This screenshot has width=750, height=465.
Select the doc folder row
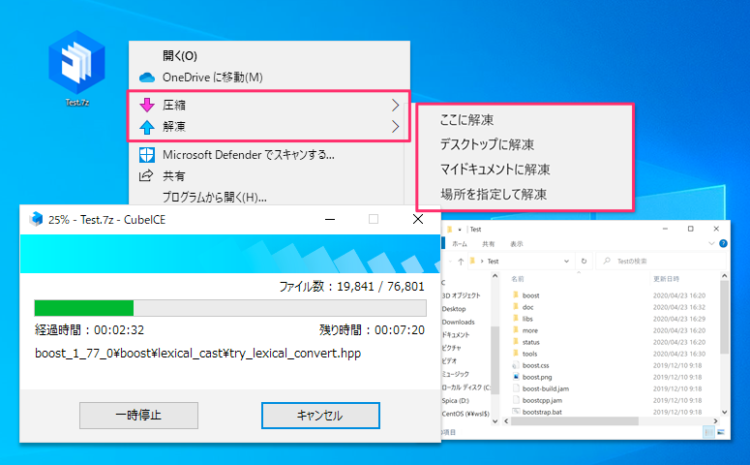click(608, 307)
